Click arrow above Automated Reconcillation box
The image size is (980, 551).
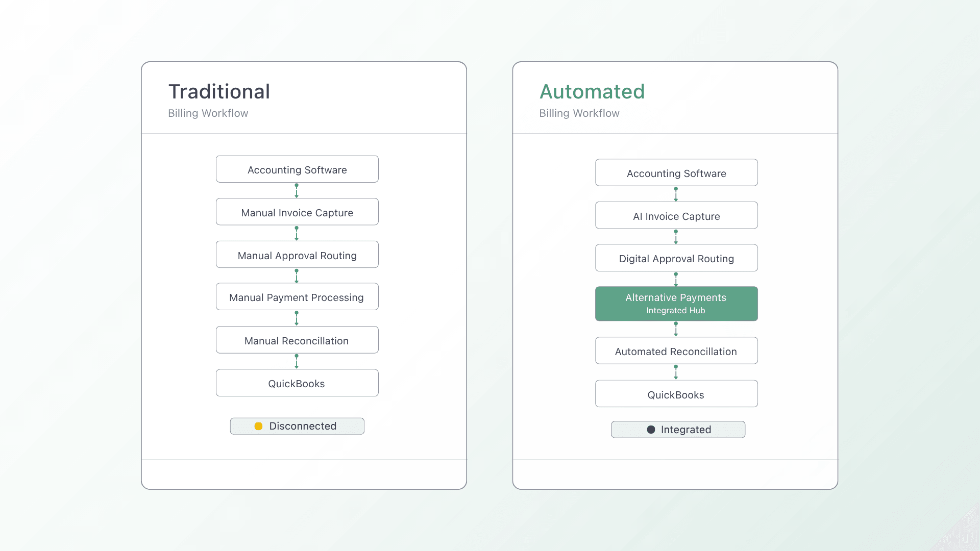click(x=676, y=329)
